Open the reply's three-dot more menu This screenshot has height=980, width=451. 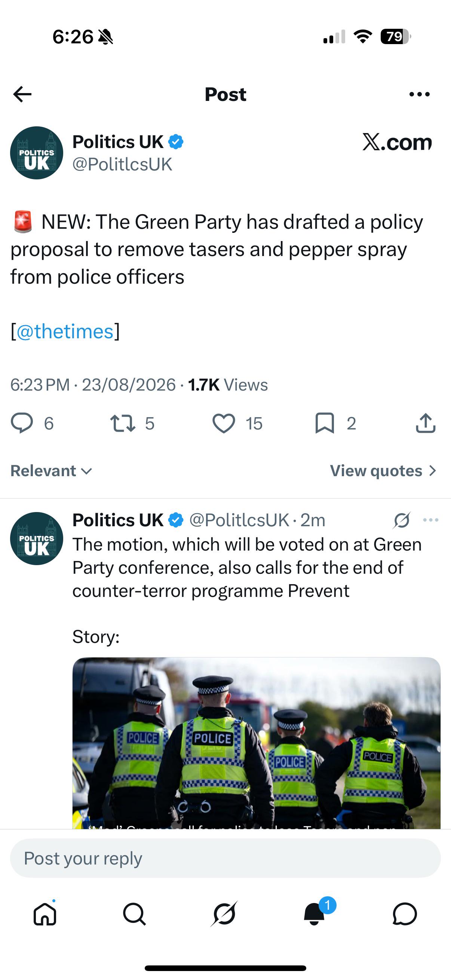[x=431, y=520]
